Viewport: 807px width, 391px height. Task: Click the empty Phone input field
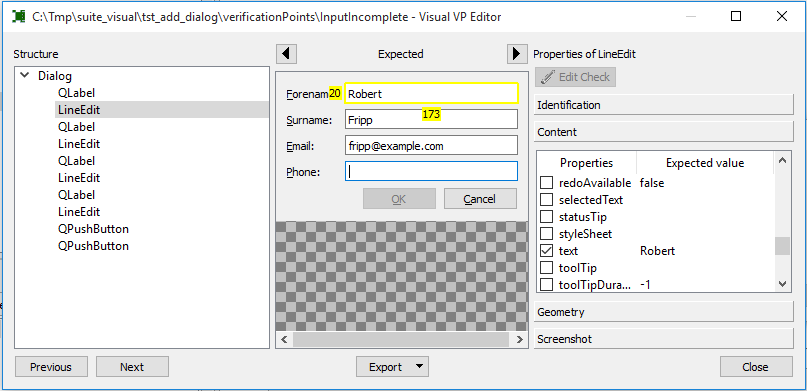tap(431, 172)
